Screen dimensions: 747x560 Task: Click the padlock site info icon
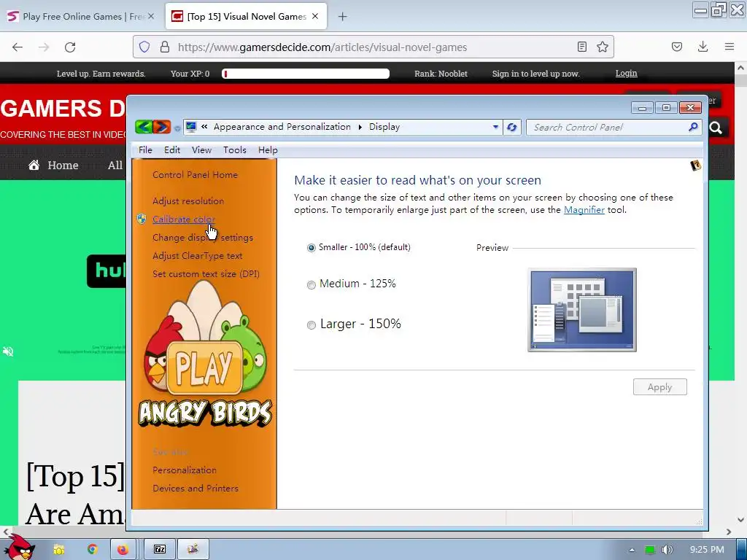[x=165, y=47]
